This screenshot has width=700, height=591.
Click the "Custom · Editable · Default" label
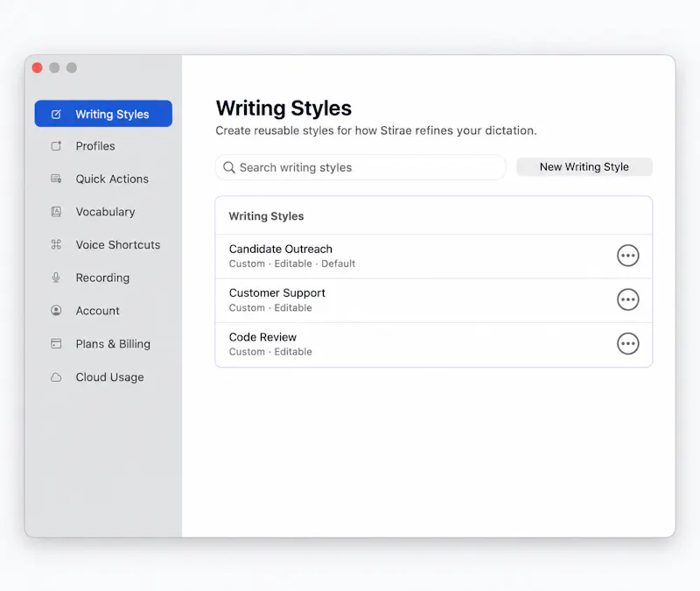point(292,264)
